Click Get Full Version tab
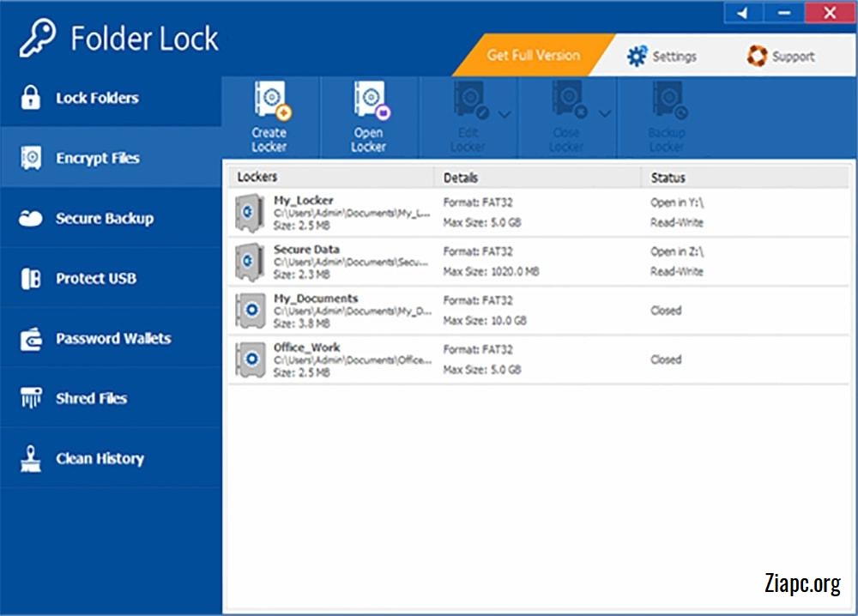 (534, 55)
